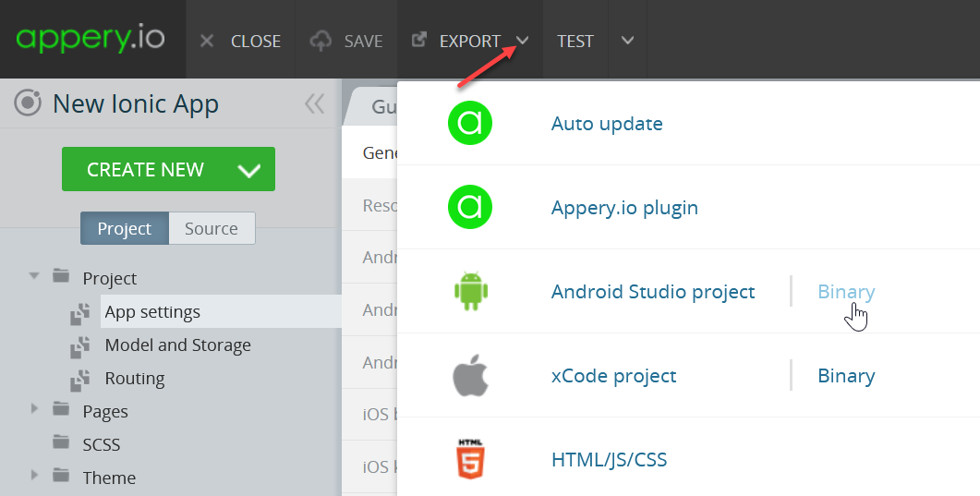Click the Ionic icon beside New Ionic App
Viewport: 980px width, 496px height.
point(28,103)
